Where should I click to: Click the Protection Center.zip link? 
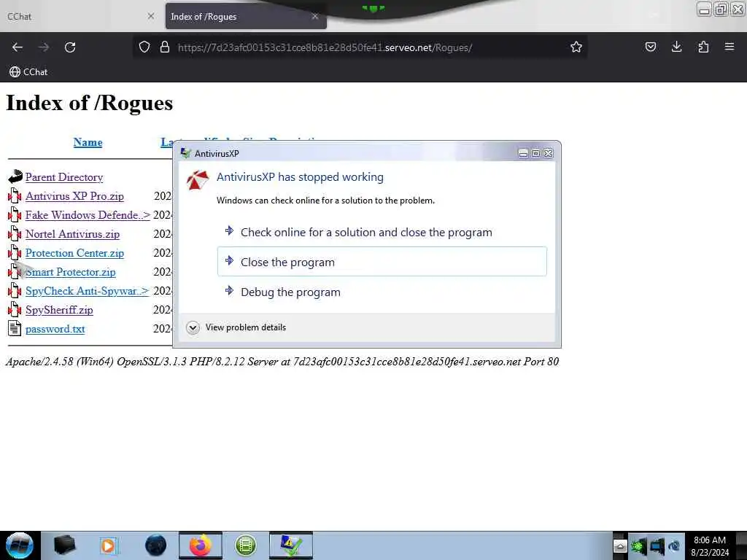pyautogui.click(x=75, y=253)
